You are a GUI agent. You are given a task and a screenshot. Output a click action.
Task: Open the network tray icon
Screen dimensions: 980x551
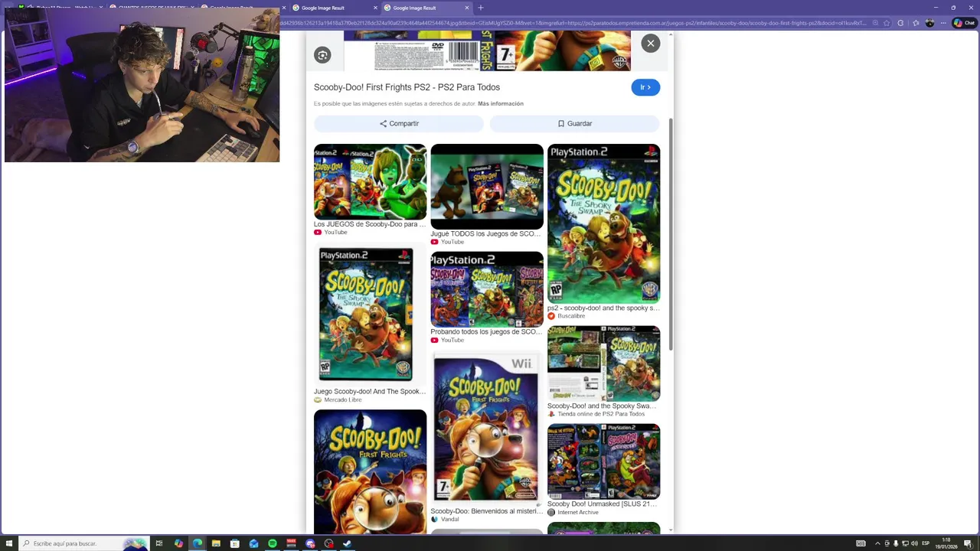[x=905, y=543]
